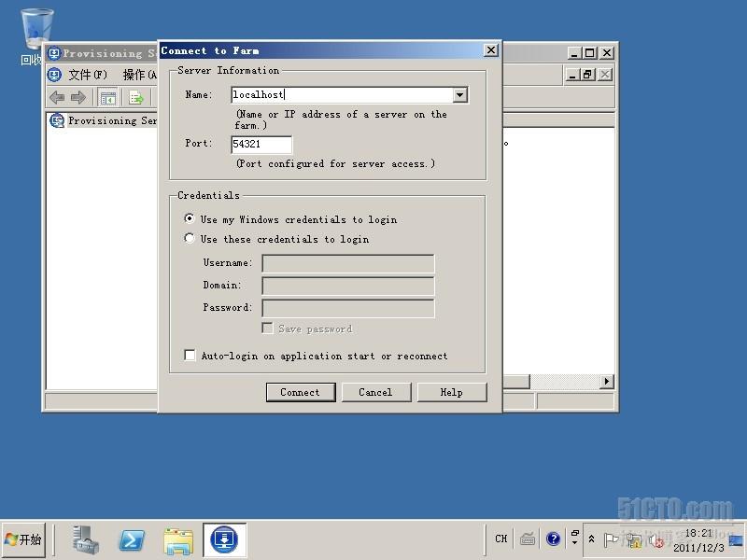
Task: Click the clock showing 18:21
Action: [698, 540]
